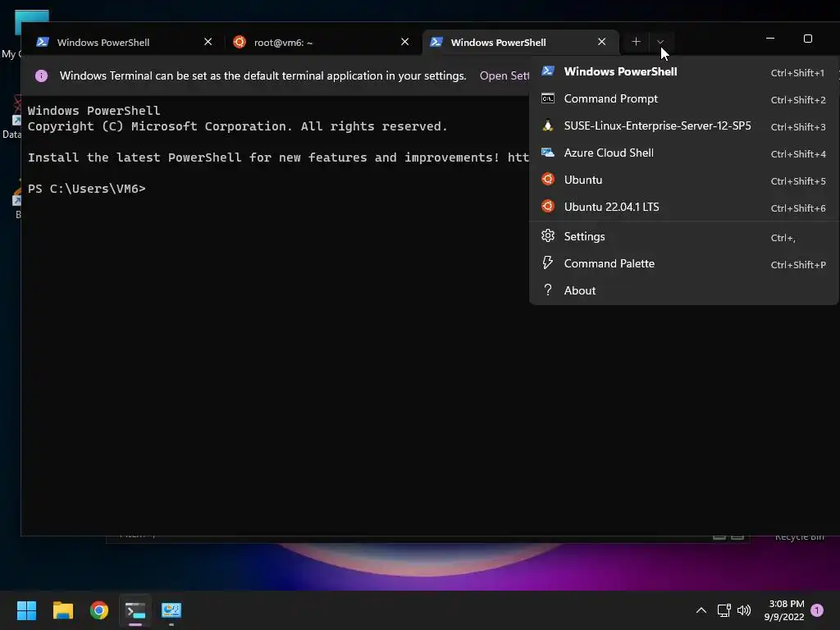Open Ubuntu 22.04.1 LTS profile
The width and height of the screenshot is (840, 630).
(683, 208)
